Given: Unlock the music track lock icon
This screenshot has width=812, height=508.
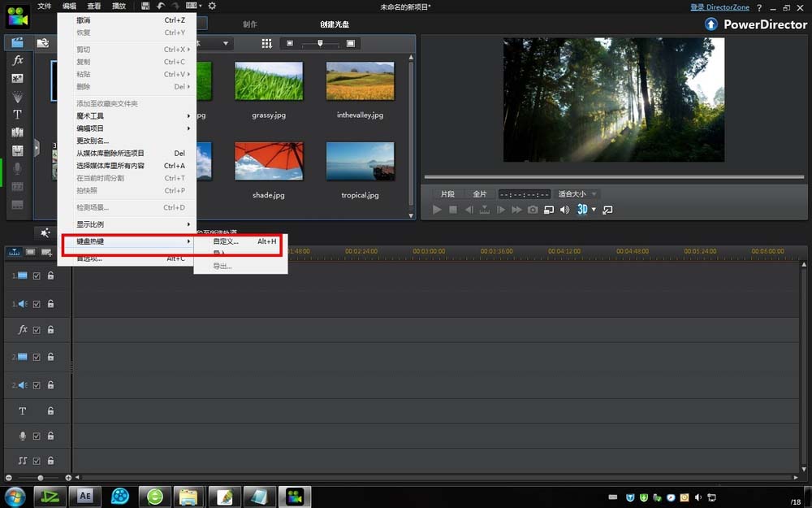Looking at the screenshot, I should pos(50,461).
